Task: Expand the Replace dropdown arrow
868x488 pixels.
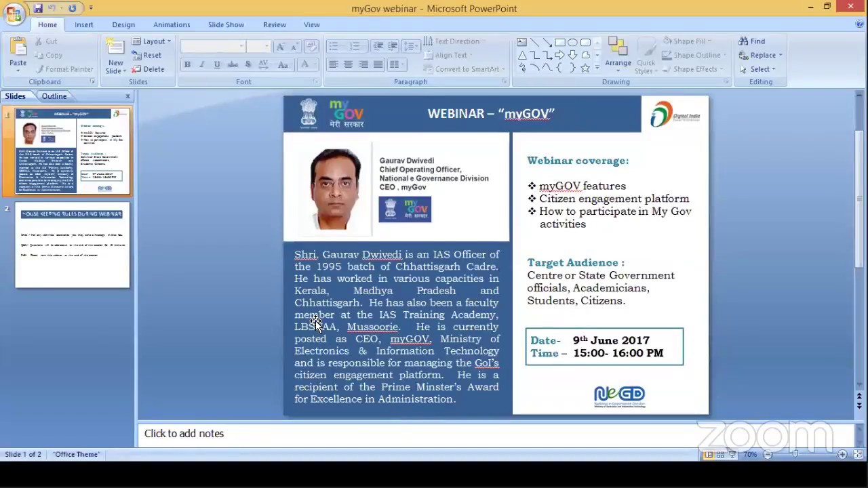Action: [781, 56]
